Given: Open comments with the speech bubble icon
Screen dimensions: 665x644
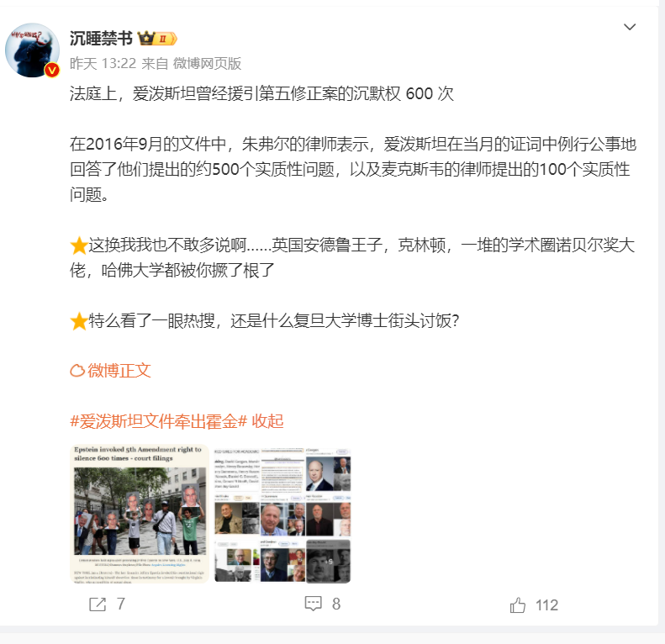Looking at the screenshot, I should coord(313,604).
